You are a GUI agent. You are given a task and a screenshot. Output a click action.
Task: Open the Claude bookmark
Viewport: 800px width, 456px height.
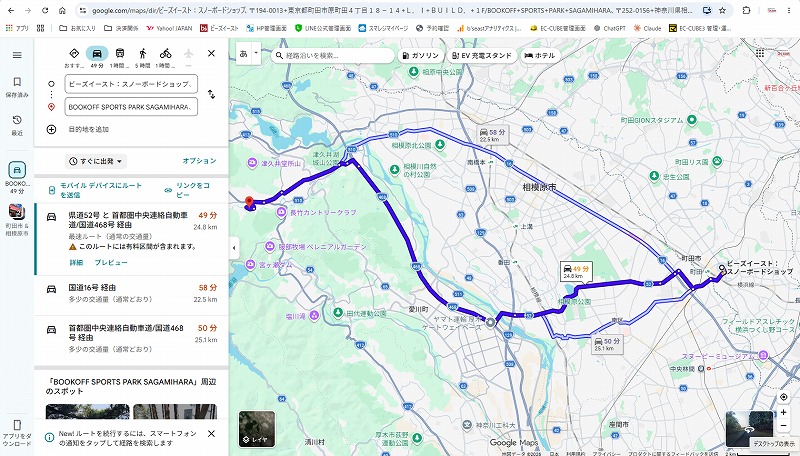click(647, 28)
